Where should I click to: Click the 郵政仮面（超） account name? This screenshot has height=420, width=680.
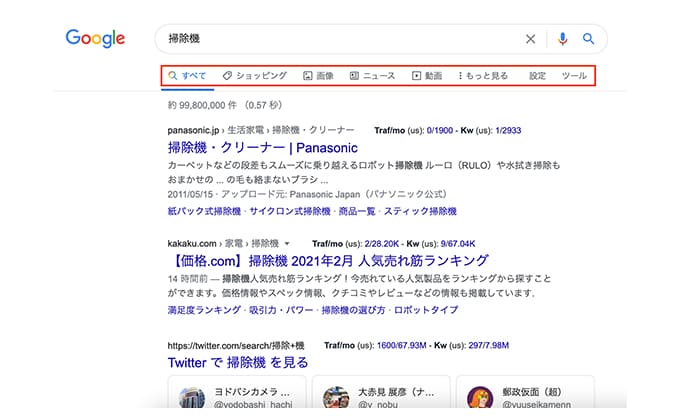point(532,392)
